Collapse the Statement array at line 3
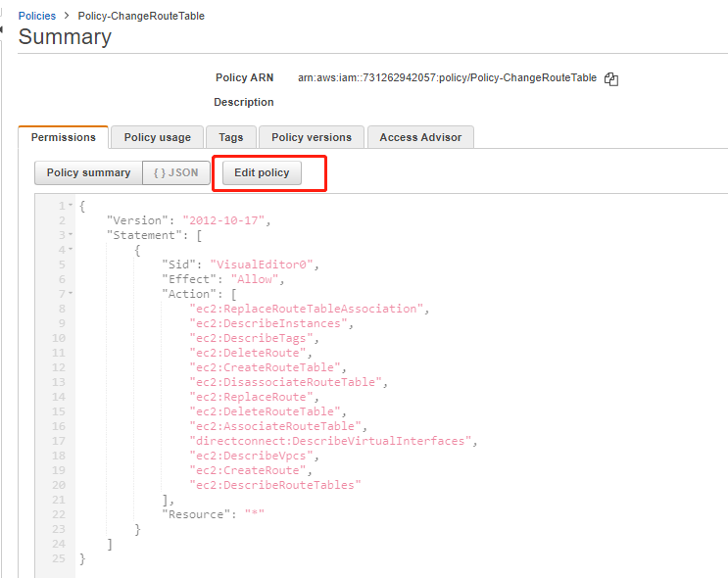728x578 pixels. (x=71, y=235)
